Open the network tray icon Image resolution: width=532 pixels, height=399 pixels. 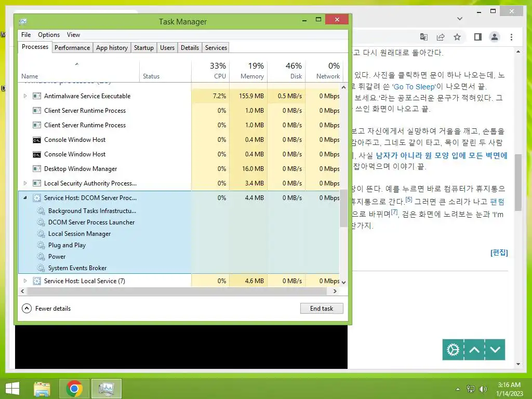(471, 389)
